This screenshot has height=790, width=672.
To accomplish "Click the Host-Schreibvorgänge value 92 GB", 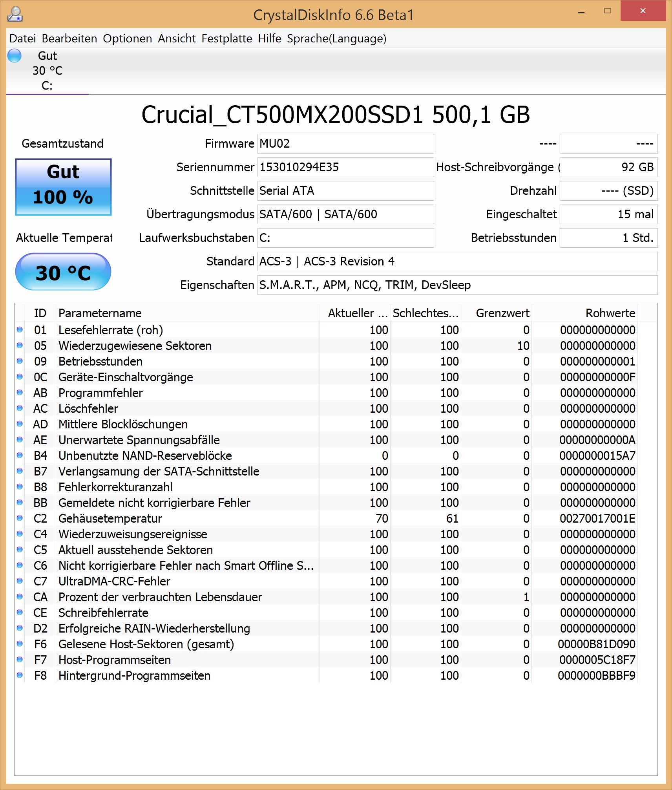I will click(x=608, y=167).
